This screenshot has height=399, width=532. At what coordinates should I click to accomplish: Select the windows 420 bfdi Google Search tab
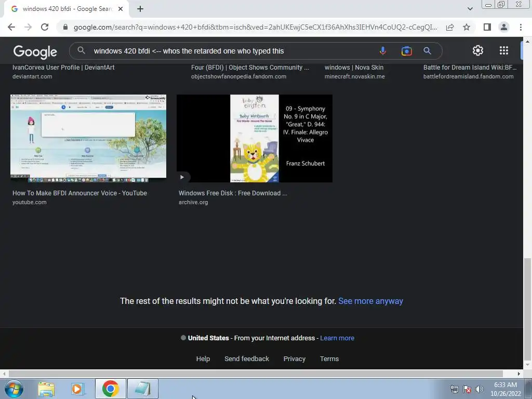[x=66, y=9]
